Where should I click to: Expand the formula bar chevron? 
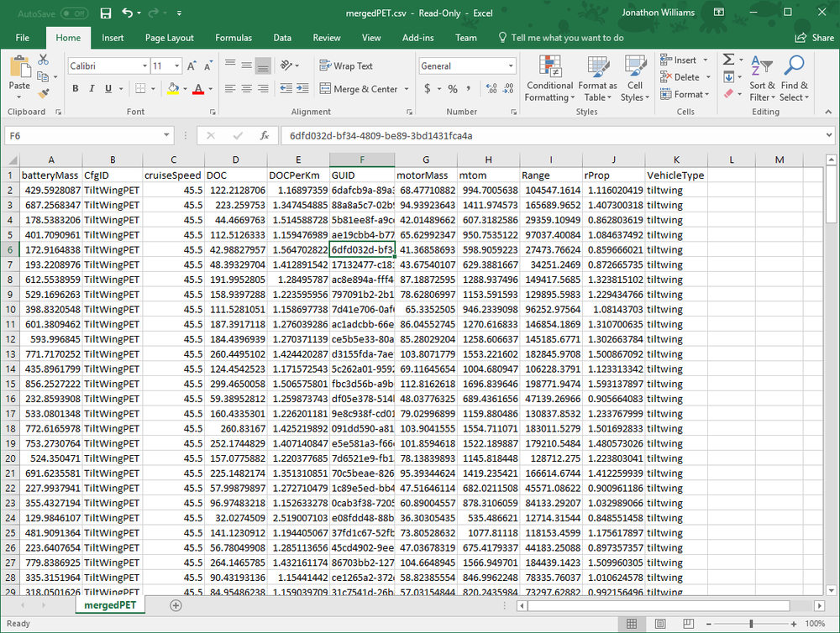(x=829, y=135)
